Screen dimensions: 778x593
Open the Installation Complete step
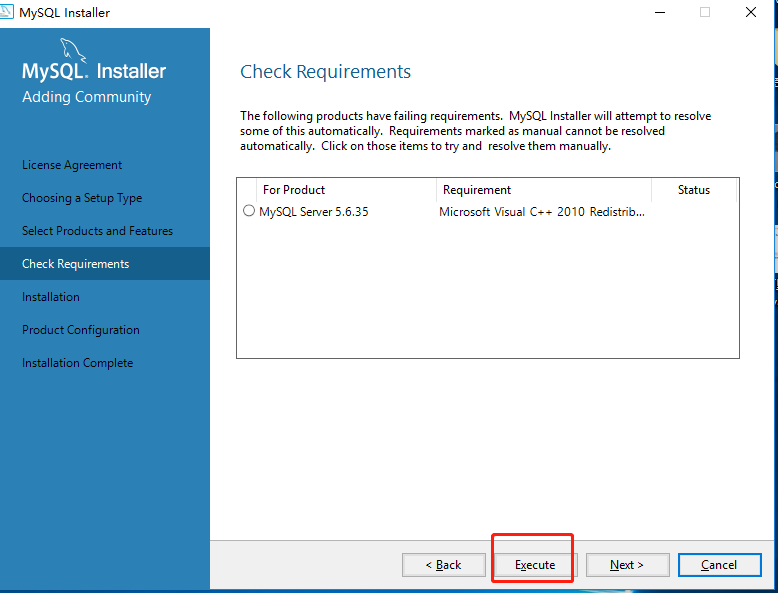coord(77,363)
